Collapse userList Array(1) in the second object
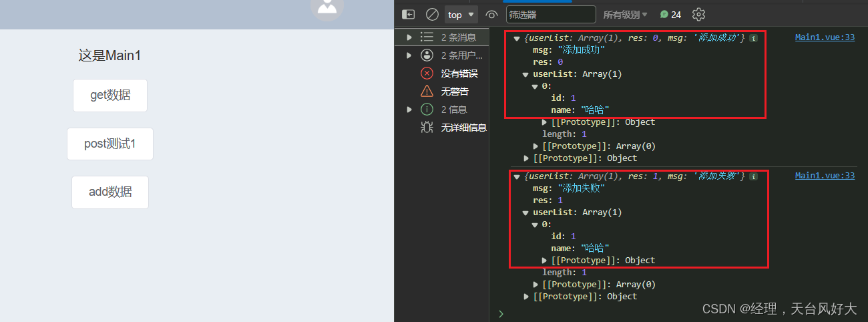 pos(526,212)
